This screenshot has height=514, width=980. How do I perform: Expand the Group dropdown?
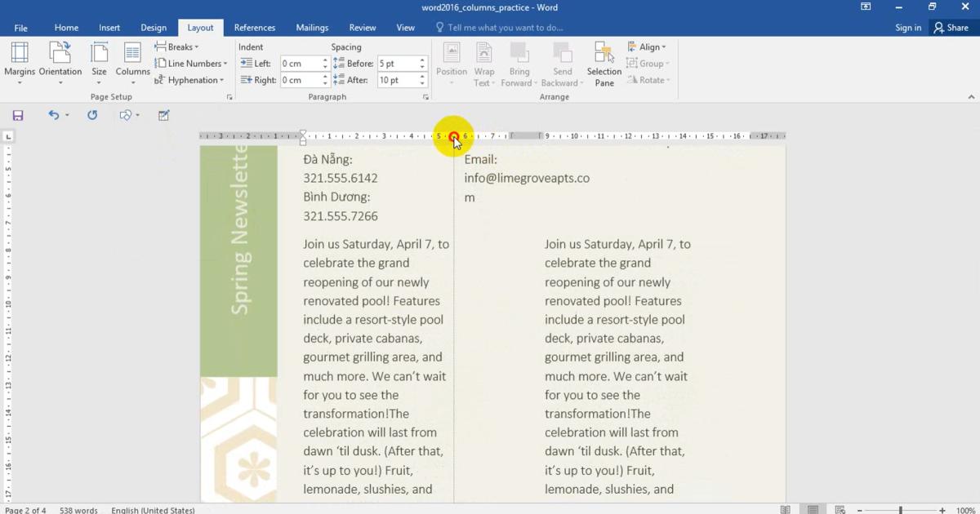[x=648, y=64]
